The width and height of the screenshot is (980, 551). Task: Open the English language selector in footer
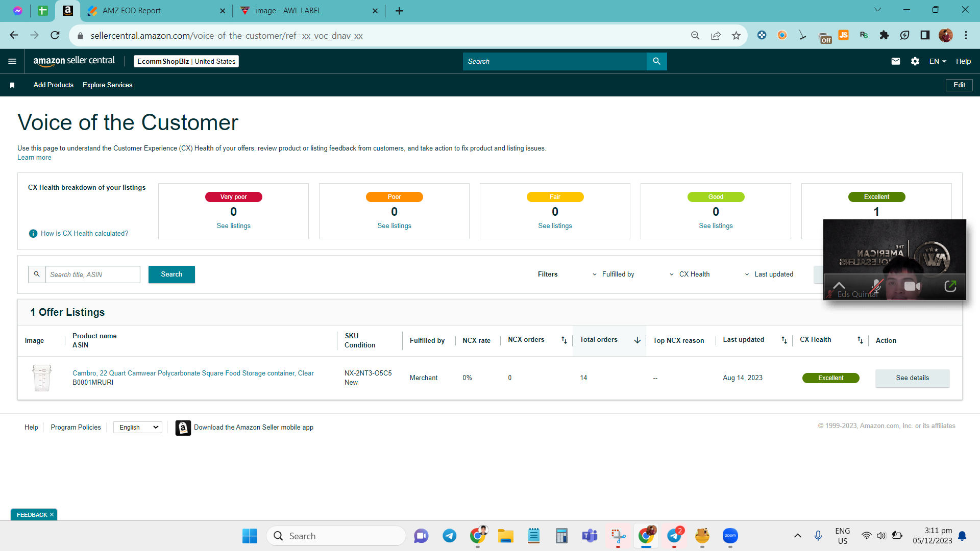point(138,428)
